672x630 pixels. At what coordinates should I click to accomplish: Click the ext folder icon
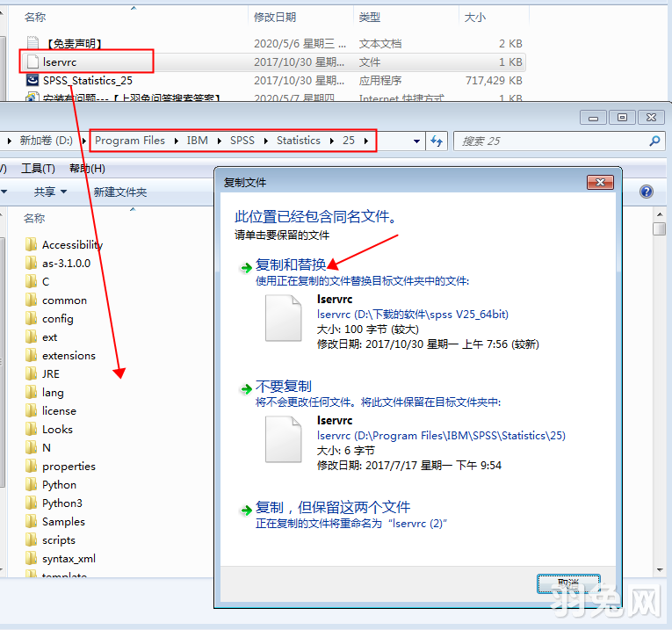coord(31,337)
